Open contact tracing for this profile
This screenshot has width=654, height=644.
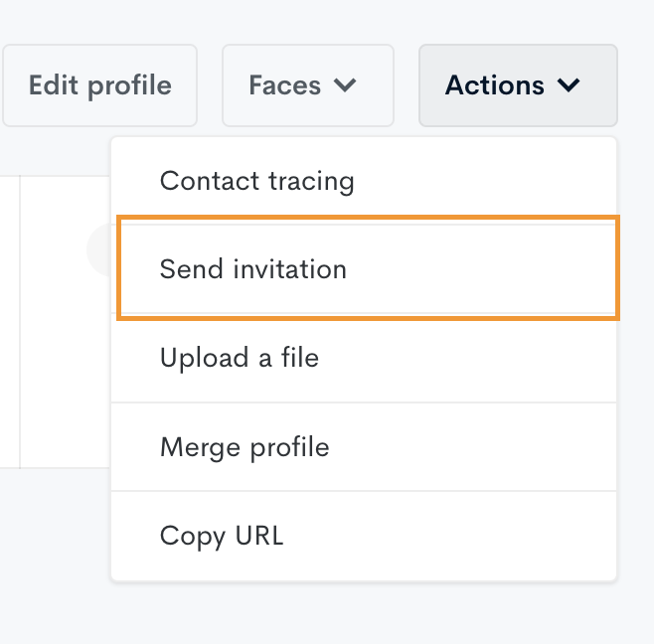click(364, 181)
